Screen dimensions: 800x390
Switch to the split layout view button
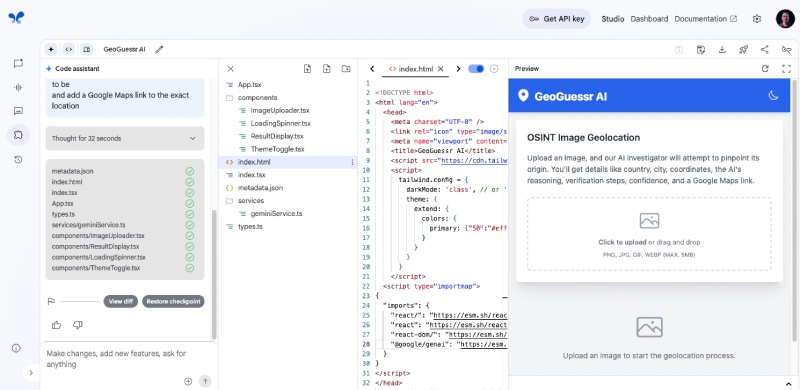[87, 50]
